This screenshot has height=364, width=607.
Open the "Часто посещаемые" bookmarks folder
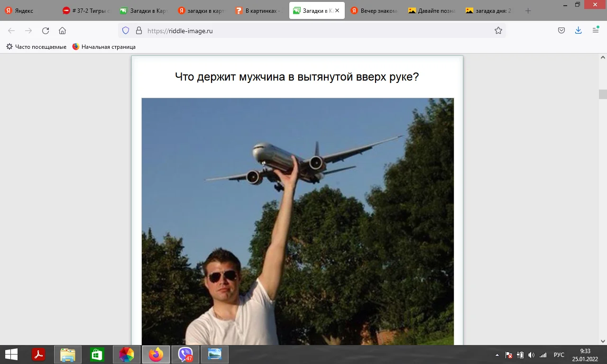pyautogui.click(x=36, y=47)
